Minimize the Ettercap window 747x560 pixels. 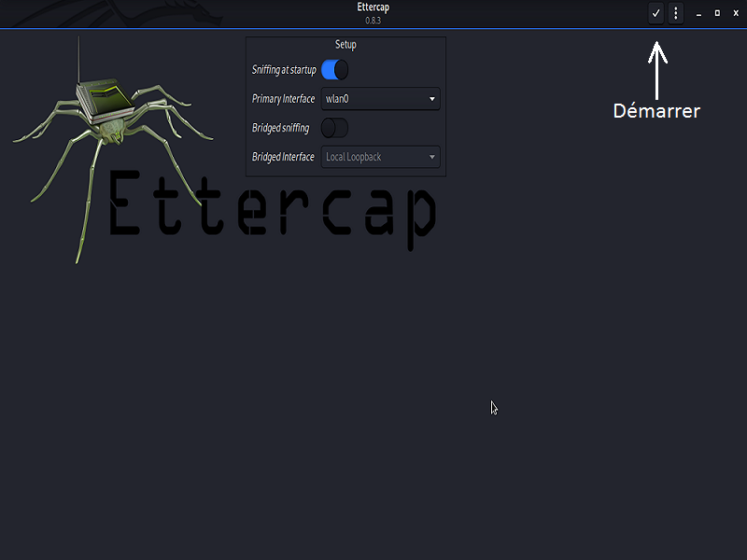[698, 13]
